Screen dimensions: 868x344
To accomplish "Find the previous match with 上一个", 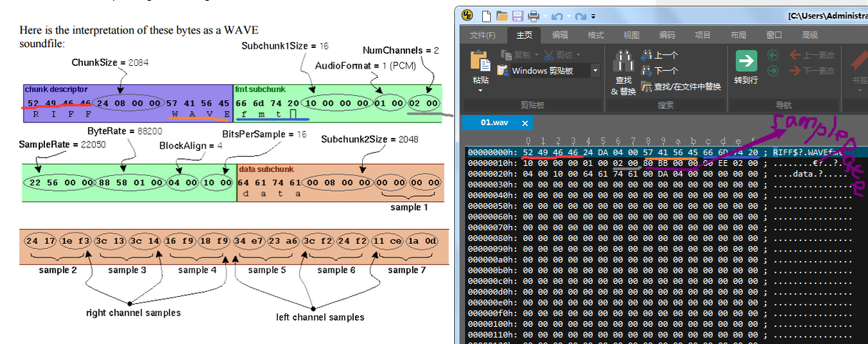I will point(659,55).
